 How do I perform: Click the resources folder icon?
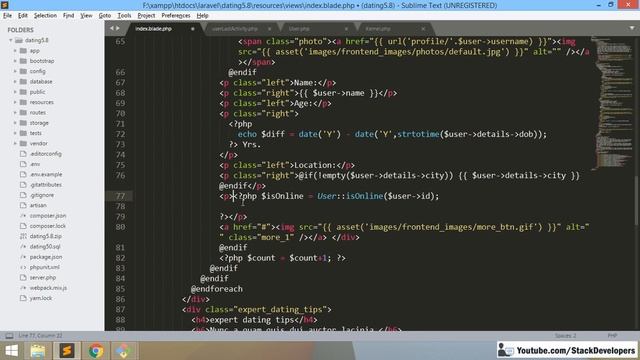pos(23,102)
